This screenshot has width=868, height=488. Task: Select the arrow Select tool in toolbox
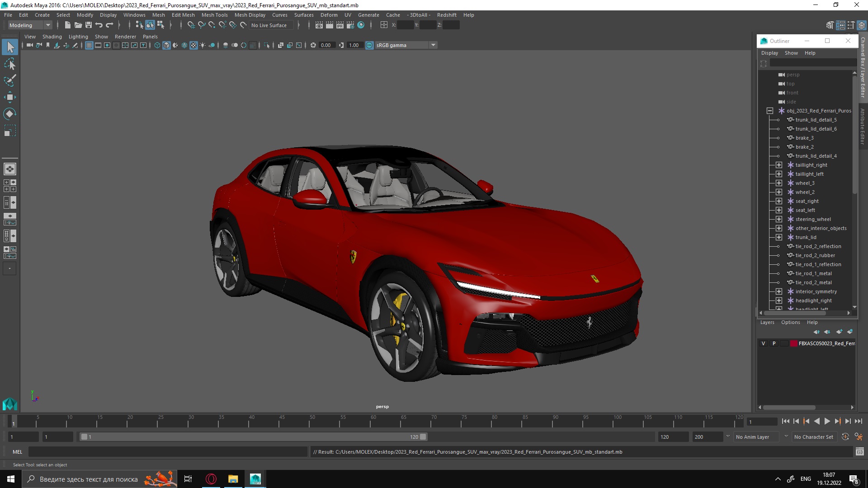click(10, 47)
